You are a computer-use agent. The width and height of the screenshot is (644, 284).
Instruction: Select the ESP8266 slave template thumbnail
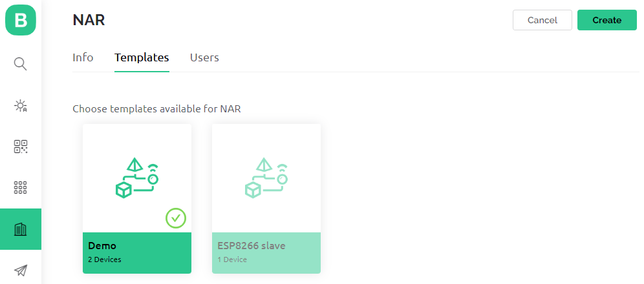pos(266,177)
